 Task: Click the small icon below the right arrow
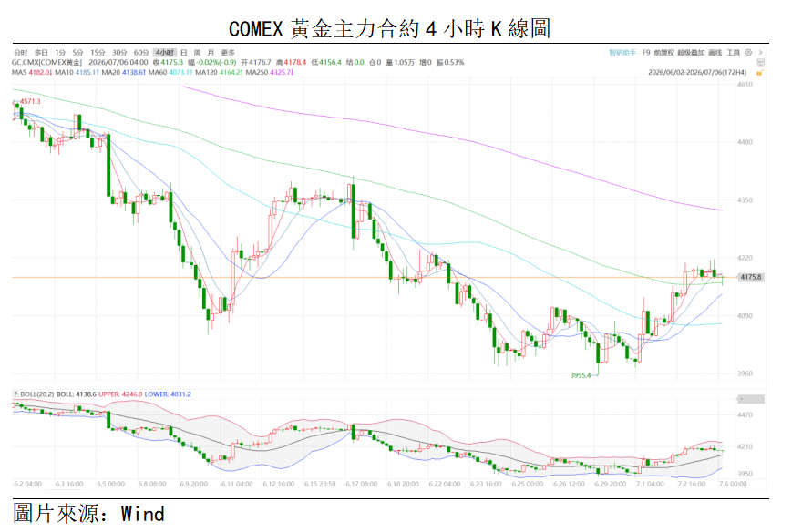[761, 62]
